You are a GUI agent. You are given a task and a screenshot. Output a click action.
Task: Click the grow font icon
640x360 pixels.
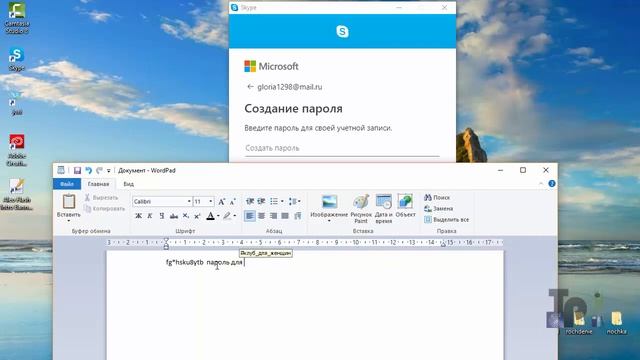click(x=221, y=202)
